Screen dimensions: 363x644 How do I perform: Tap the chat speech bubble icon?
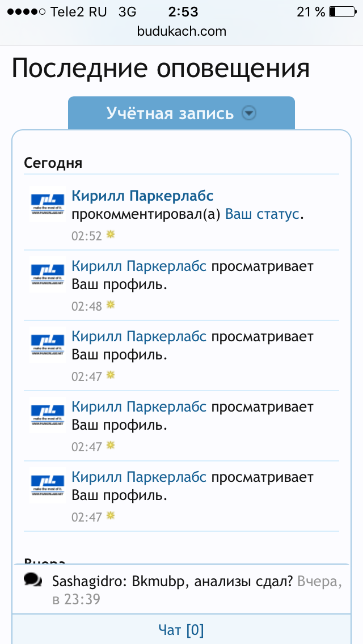tap(33, 580)
